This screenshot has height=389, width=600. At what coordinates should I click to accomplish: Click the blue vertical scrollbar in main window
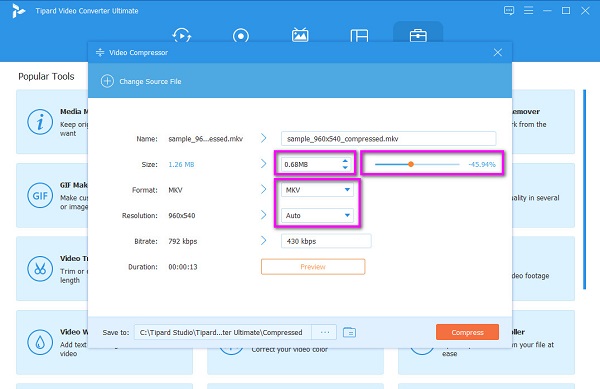click(584, 189)
